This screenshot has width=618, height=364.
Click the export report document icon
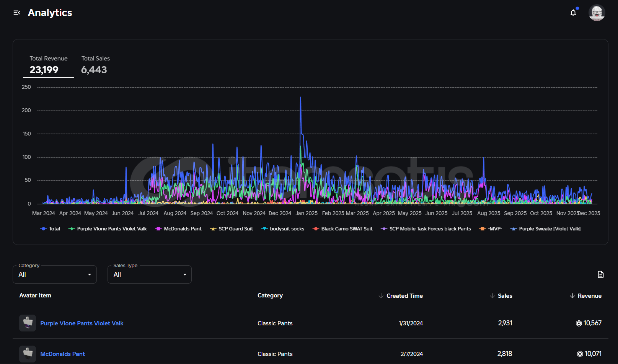click(600, 274)
